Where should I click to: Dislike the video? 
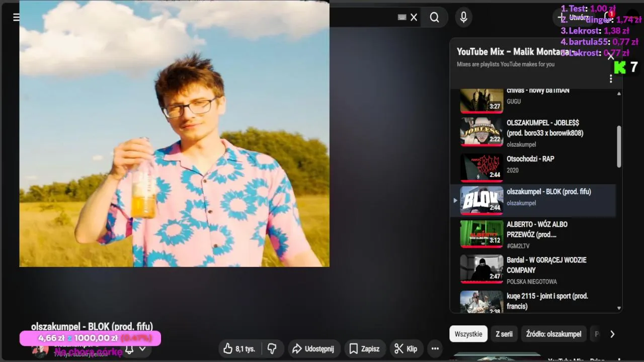tap(272, 348)
